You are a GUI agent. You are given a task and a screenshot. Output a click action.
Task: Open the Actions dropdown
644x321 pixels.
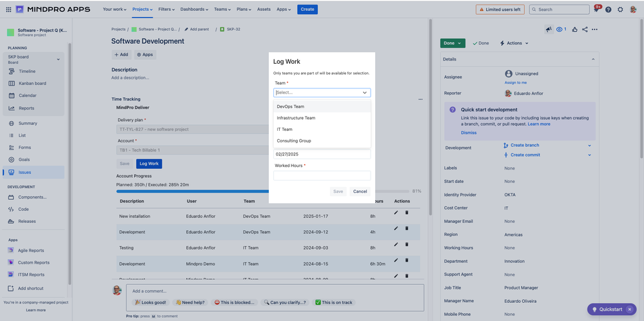pos(514,43)
